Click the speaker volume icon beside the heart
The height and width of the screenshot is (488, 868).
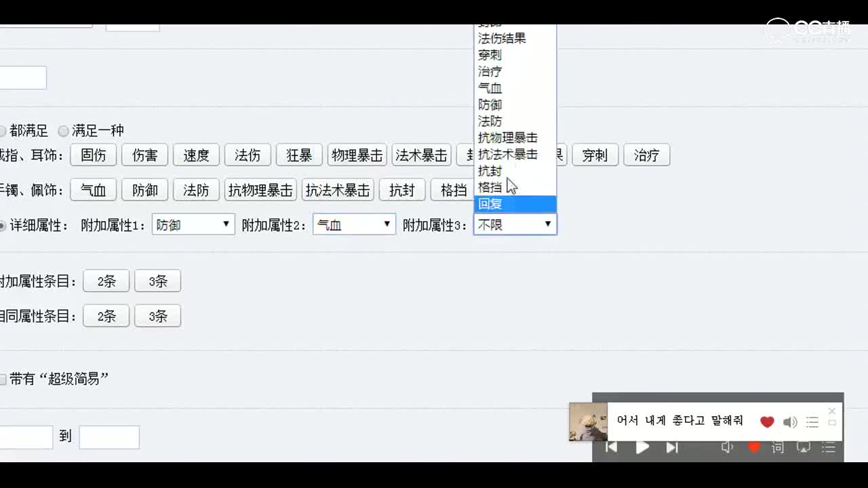pos(790,422)
